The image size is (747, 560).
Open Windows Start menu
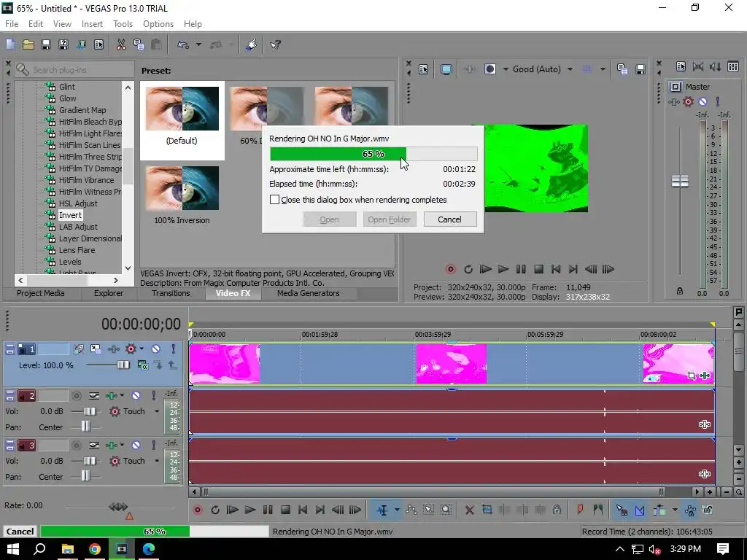coord(13,549)
